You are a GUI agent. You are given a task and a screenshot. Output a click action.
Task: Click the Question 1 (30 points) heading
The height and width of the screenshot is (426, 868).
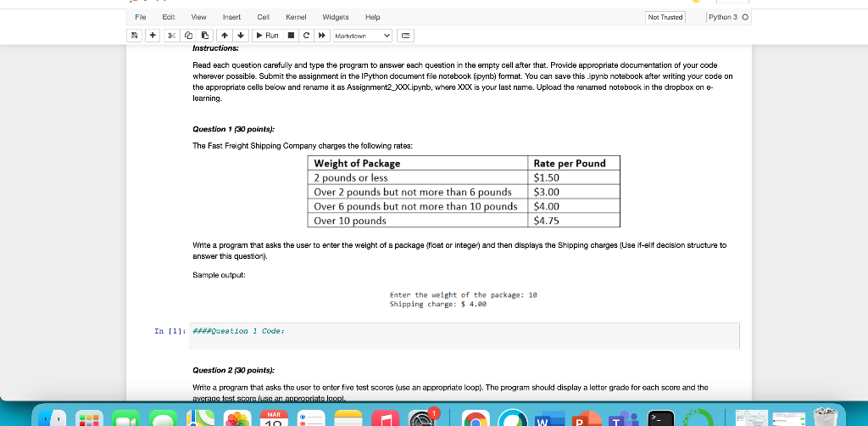233,129
